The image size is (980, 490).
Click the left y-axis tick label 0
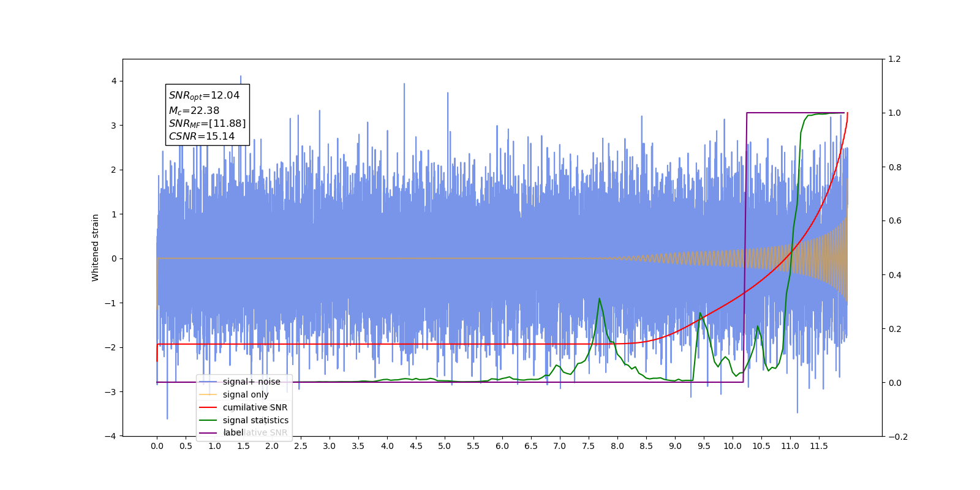click(114, 258)
